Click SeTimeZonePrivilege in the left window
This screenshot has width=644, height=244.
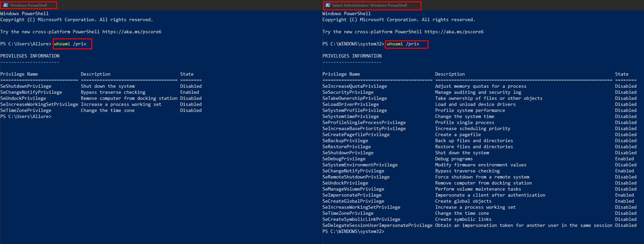click(26, 111)
